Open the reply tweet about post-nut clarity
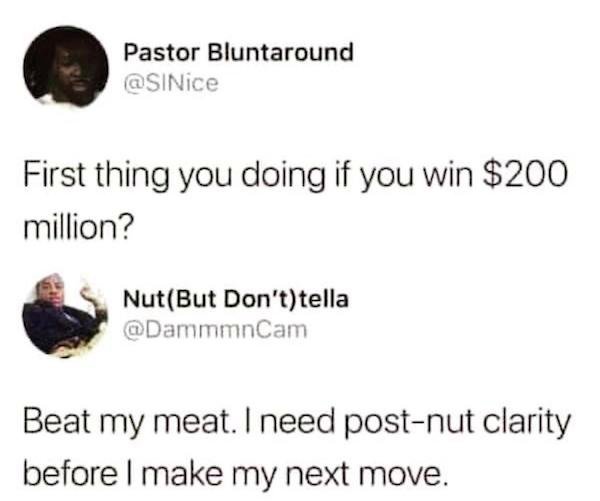 click(297, 448)
